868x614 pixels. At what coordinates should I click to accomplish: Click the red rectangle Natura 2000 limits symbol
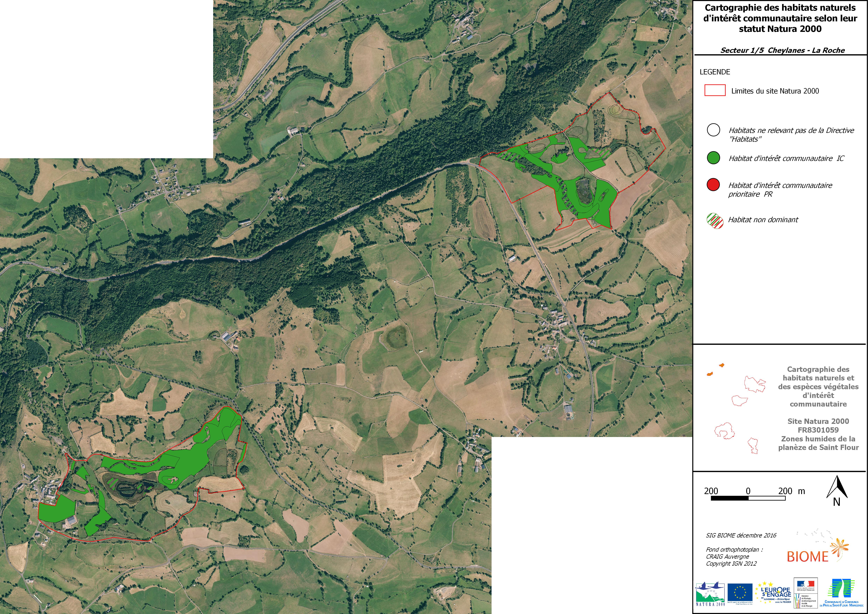(x=715, y=90)
